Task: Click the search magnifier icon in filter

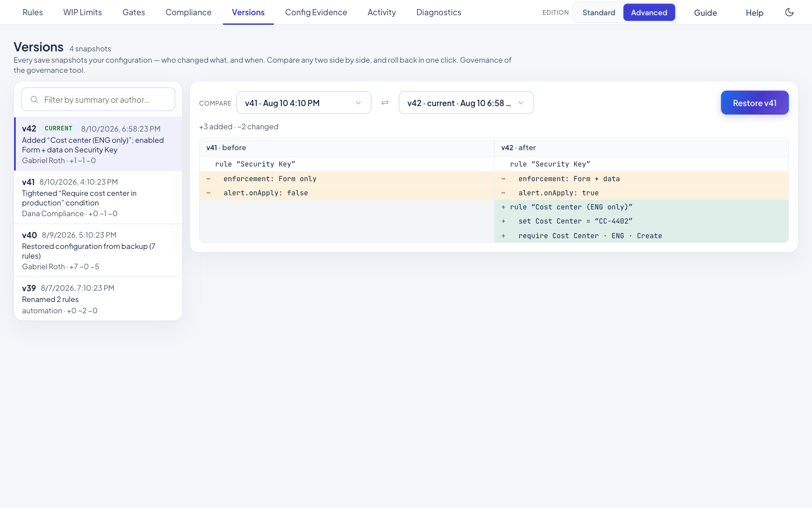Action: pos(34,99)
